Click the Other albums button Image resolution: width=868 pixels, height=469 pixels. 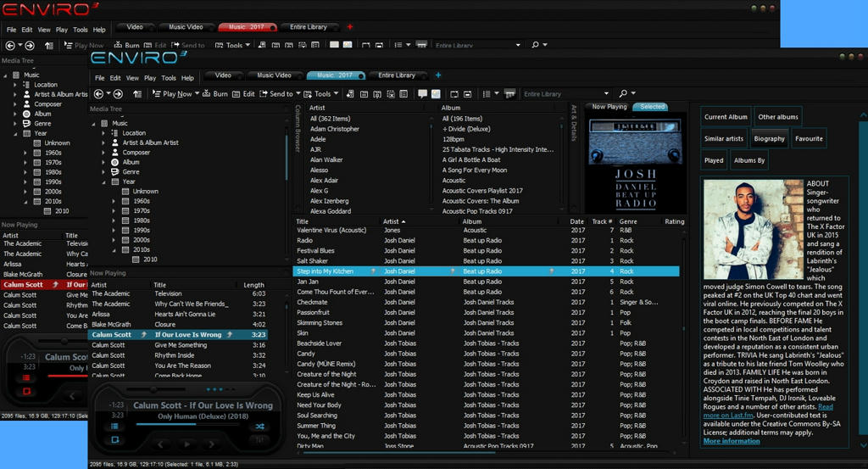pos(778,117)
